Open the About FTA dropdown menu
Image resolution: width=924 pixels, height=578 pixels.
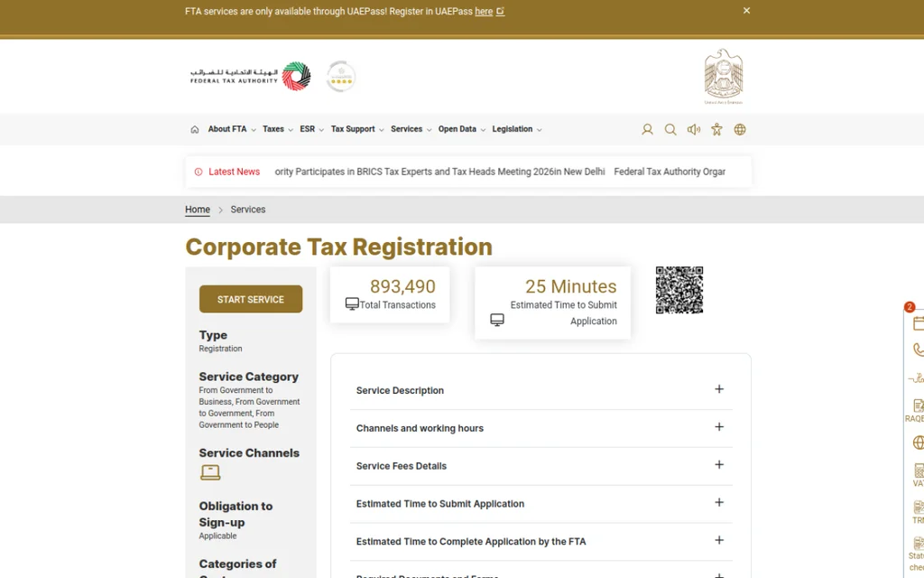pos(232,129)
